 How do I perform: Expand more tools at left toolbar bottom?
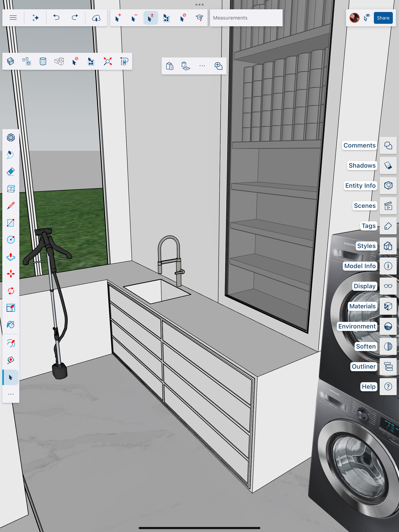pos(11,394)
